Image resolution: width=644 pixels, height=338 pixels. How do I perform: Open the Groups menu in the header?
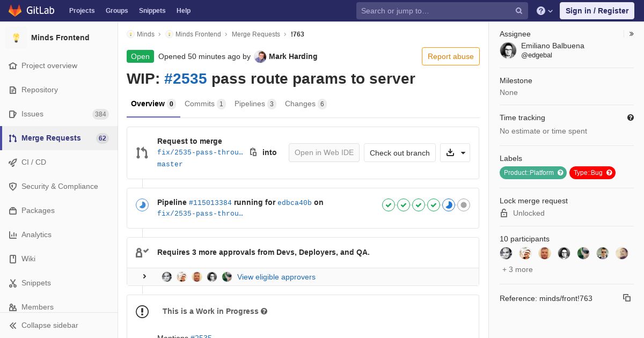(x=116, y=11)
